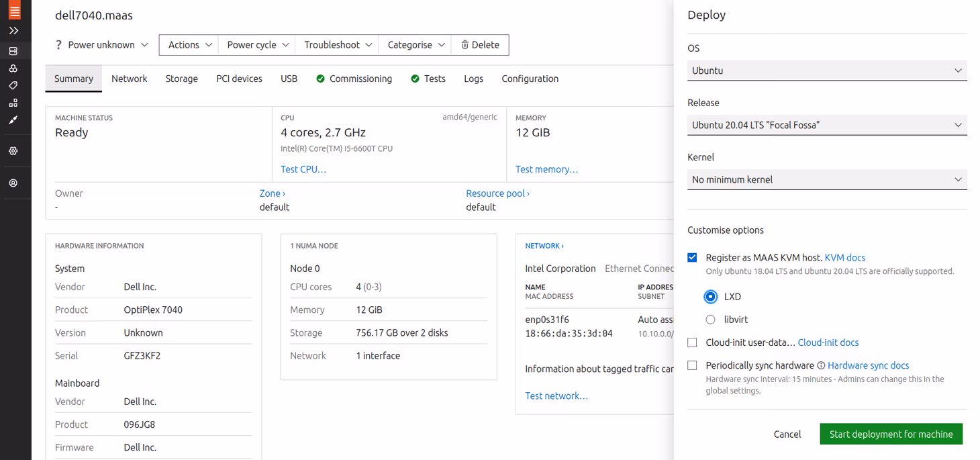Expand the Power cycle menu
980x460 pixels.
(x=258, y=45)
